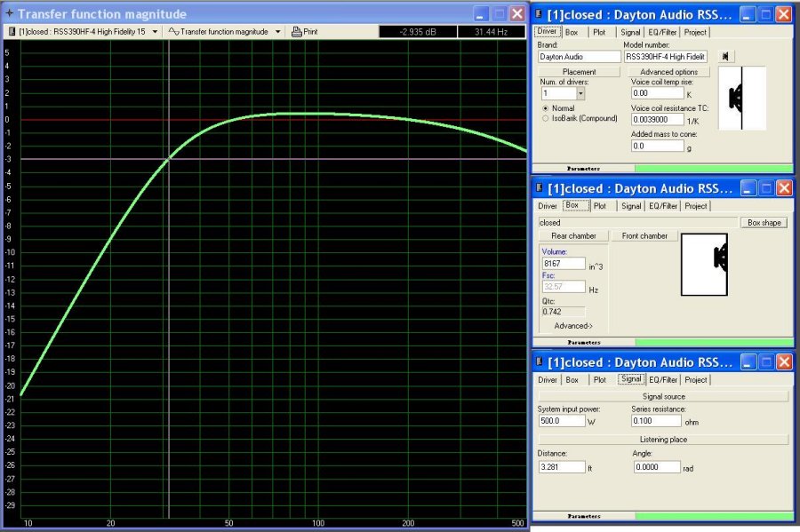The width and height of the screenshot is (800, 532).
Task: Click title bar icon of top closed window
Action: (539, 14)
